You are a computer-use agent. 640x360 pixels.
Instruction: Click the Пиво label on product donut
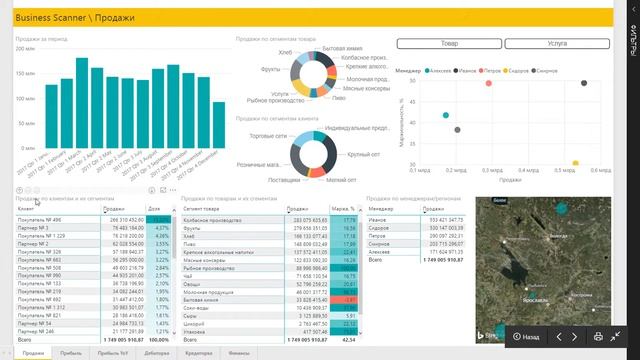click(x=339, y=98)
